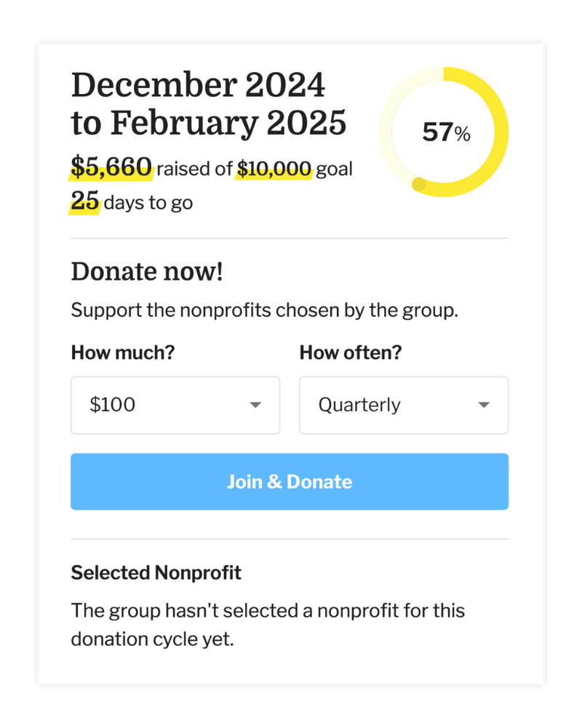
Task: Click the December 2024 to February 2025 heading
Action: [x=208, y=104]
